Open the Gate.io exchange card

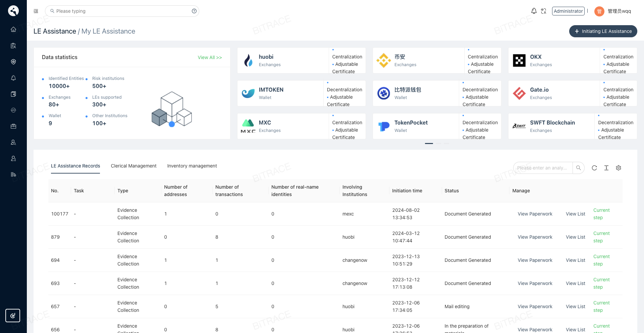click(x=573, y=93)
